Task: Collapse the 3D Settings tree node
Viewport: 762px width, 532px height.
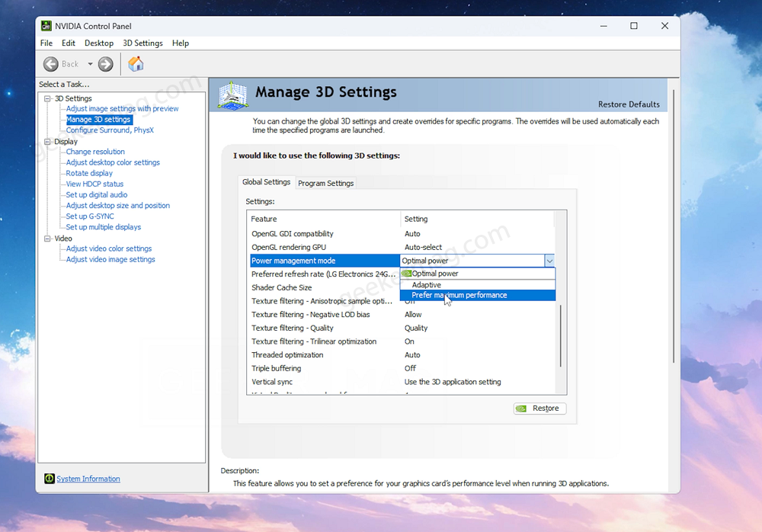Action: point(47,98)
